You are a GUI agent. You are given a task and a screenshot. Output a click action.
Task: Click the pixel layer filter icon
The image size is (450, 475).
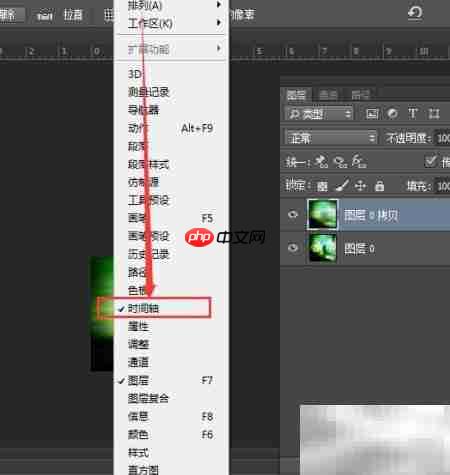point(372,114)
